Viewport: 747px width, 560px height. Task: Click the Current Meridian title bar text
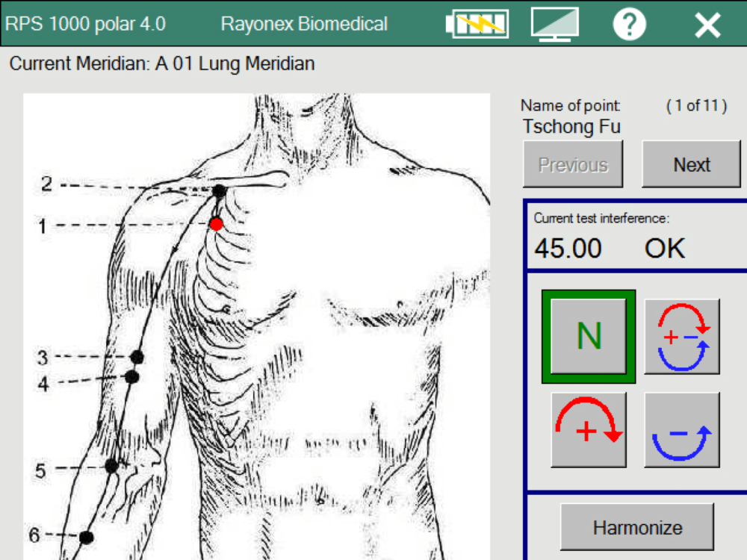[161, 63]
